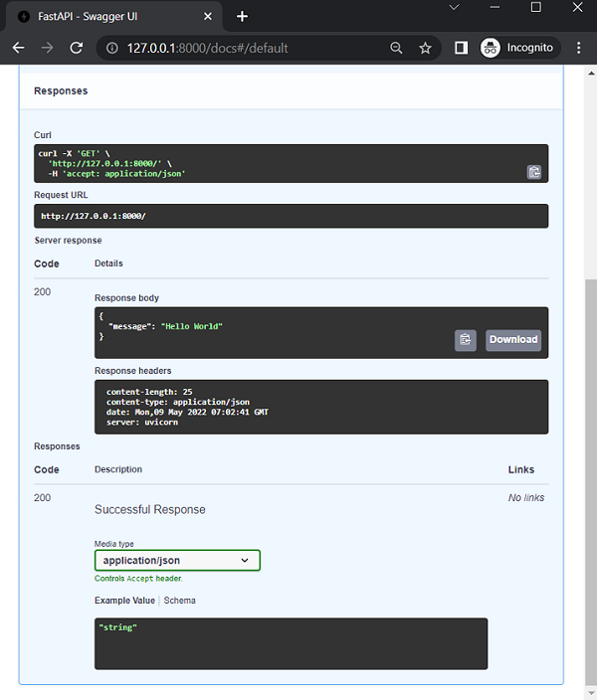Copy the response body to clipboard
This screenshot has width=597, height=700.
466,340
